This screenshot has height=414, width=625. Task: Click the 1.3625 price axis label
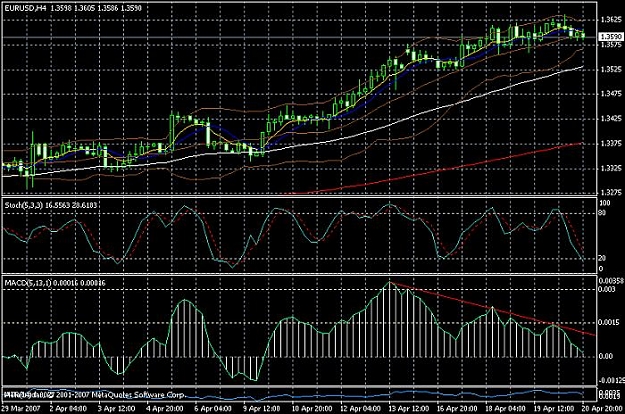611,19
